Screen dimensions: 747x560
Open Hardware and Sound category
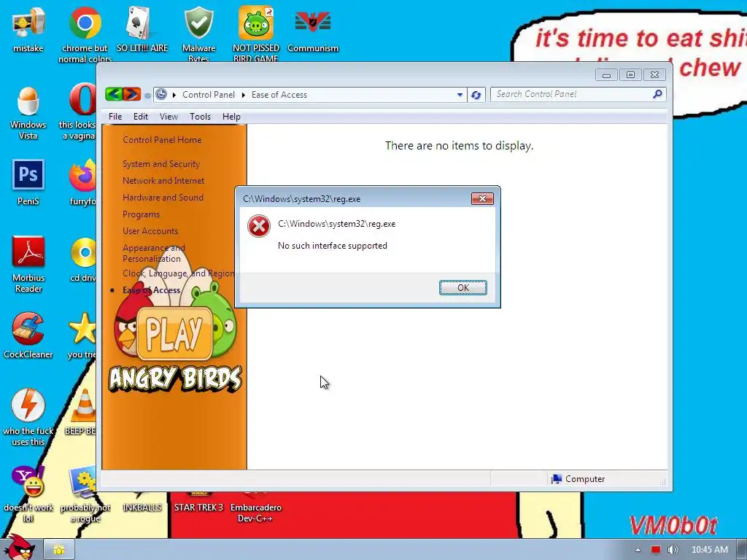click(x=163, y=197)
